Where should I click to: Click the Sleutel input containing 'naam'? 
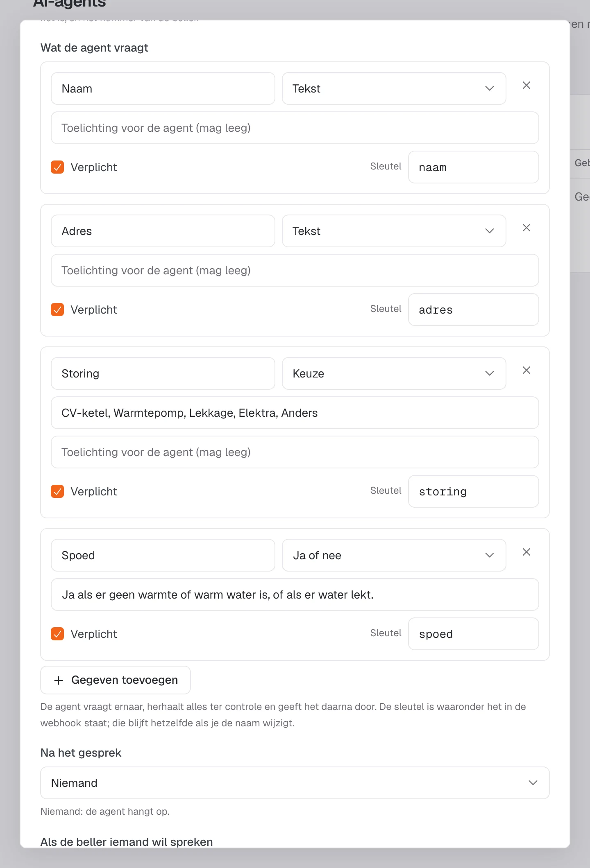click(474, 167)
